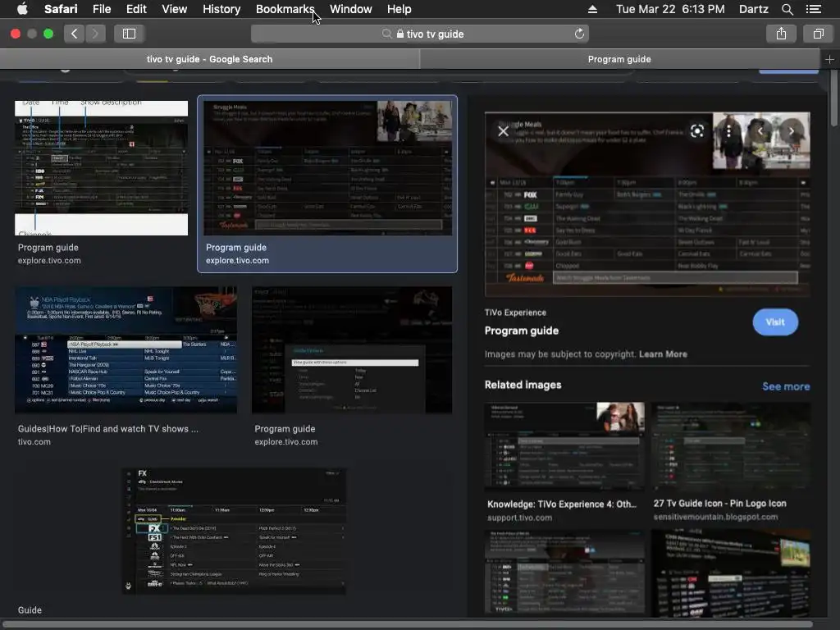Go forward with Safari forward arrow
This screenshot has width=840, height=630.
[x=95, y=34]
